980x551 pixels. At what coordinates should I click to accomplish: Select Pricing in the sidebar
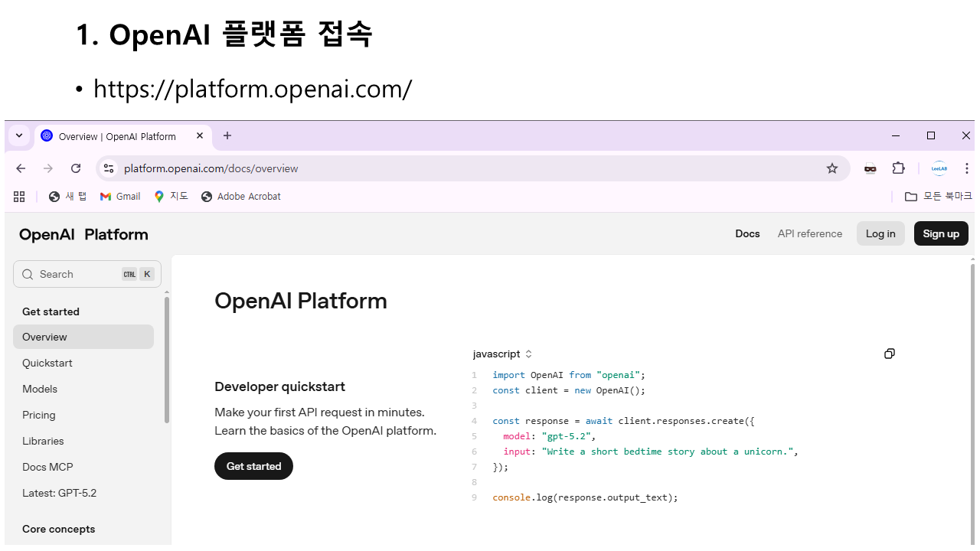point(39,415)
